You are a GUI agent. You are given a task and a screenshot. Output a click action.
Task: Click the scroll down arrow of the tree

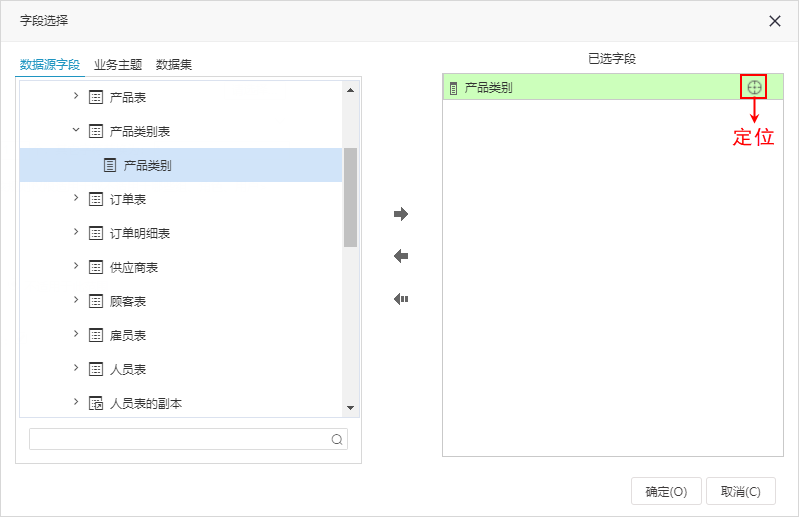point(350,407)
